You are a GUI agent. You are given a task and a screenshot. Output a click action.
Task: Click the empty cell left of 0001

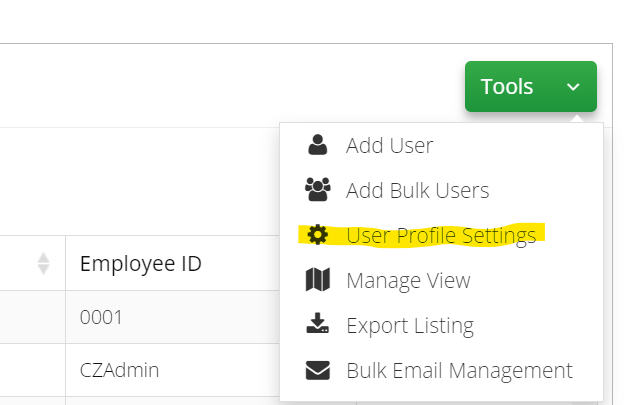click(32, 318)
